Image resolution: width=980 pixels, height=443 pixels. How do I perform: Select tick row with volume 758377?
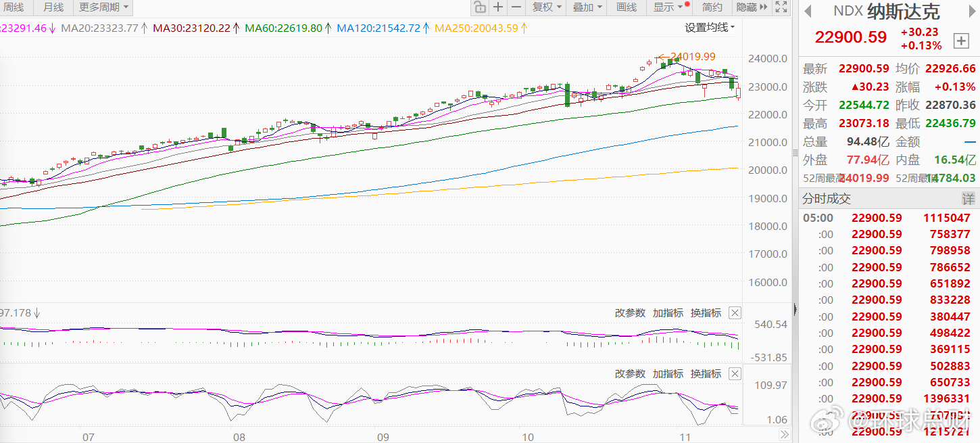[888, 235]
